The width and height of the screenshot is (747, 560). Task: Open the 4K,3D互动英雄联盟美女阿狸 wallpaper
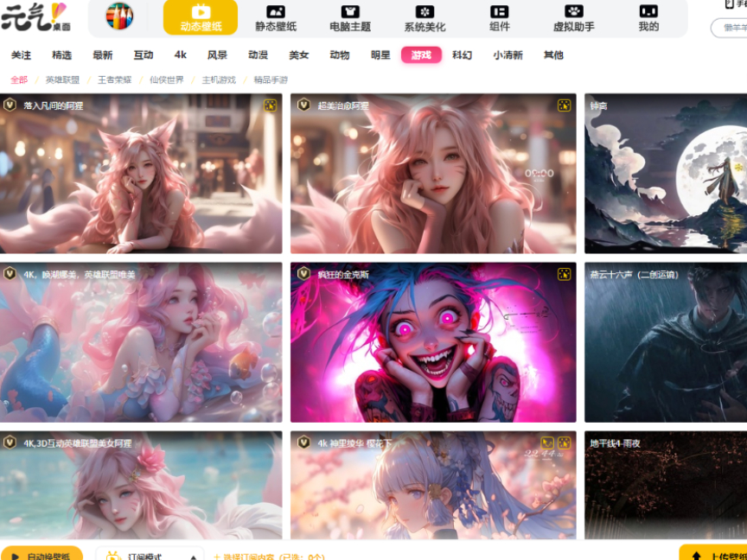141,485
